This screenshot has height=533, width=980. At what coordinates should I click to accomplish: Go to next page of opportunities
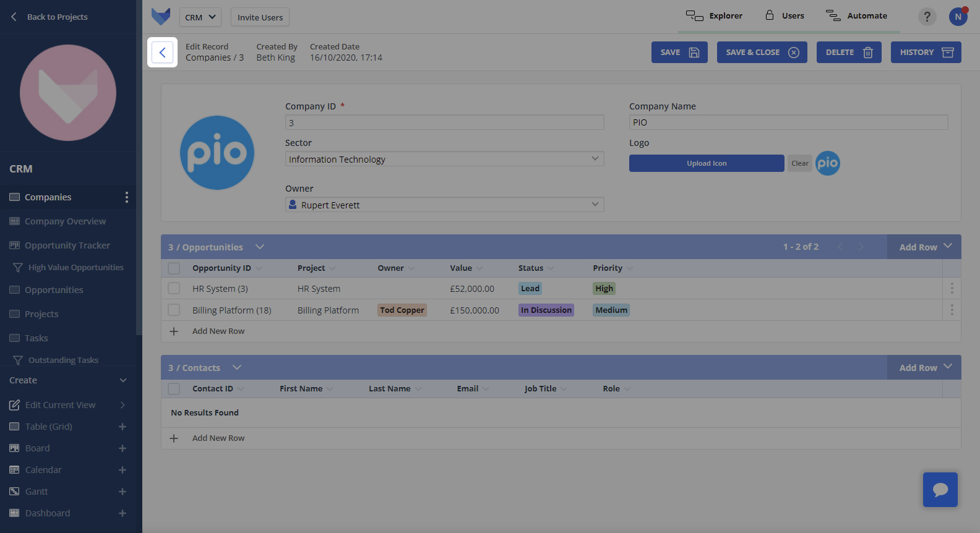click(x=861, y=247)
